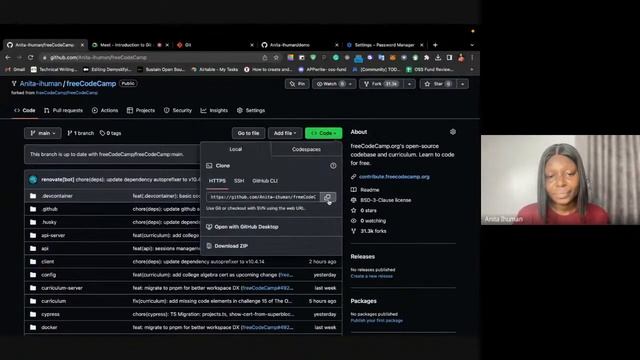Open the curriculum folder

pyautogui.click(x=53, y=301)
